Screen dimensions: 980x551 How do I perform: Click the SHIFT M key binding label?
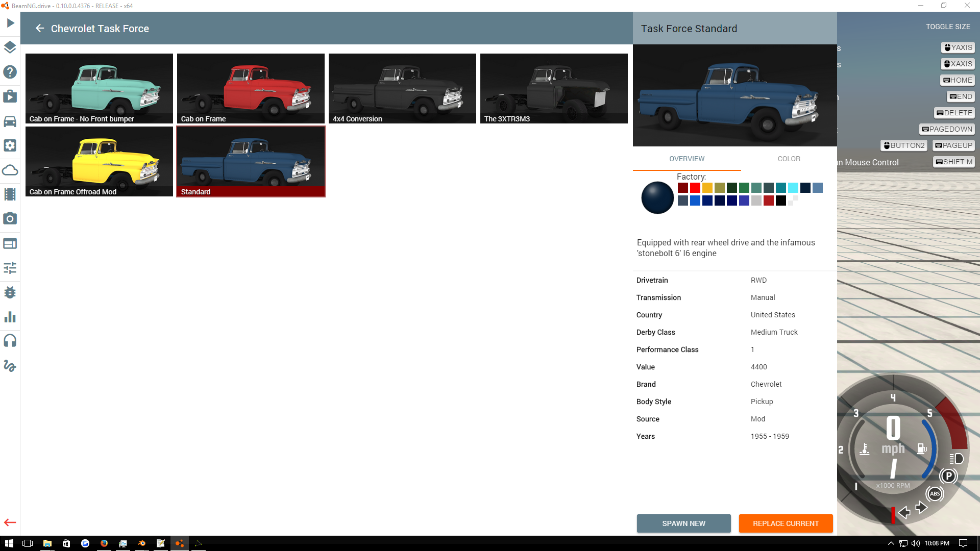(954, 162)
